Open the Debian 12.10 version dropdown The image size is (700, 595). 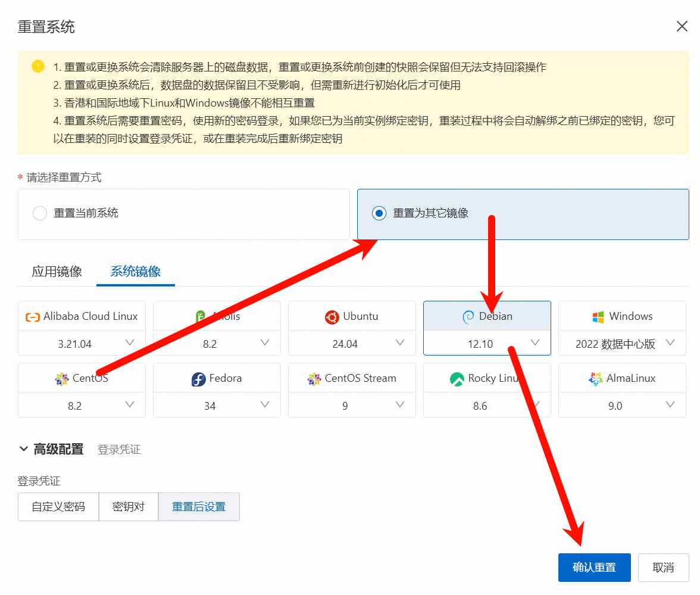(487, 343)
